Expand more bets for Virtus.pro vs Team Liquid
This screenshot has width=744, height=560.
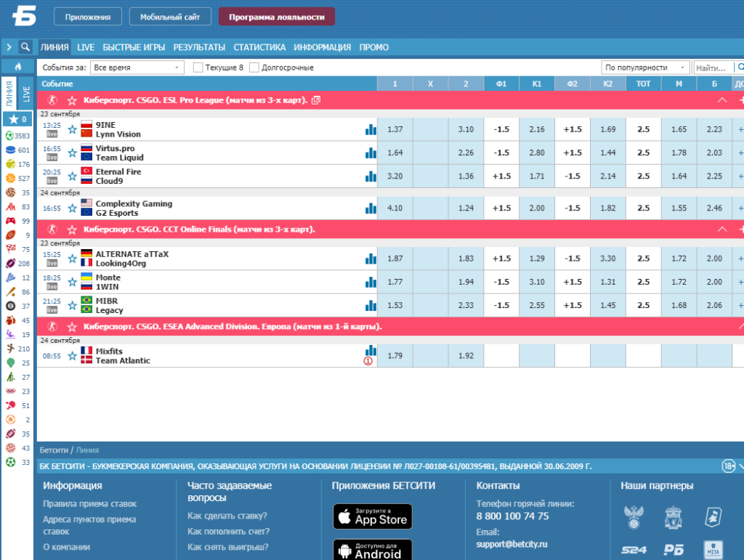[x=740, y=153]
